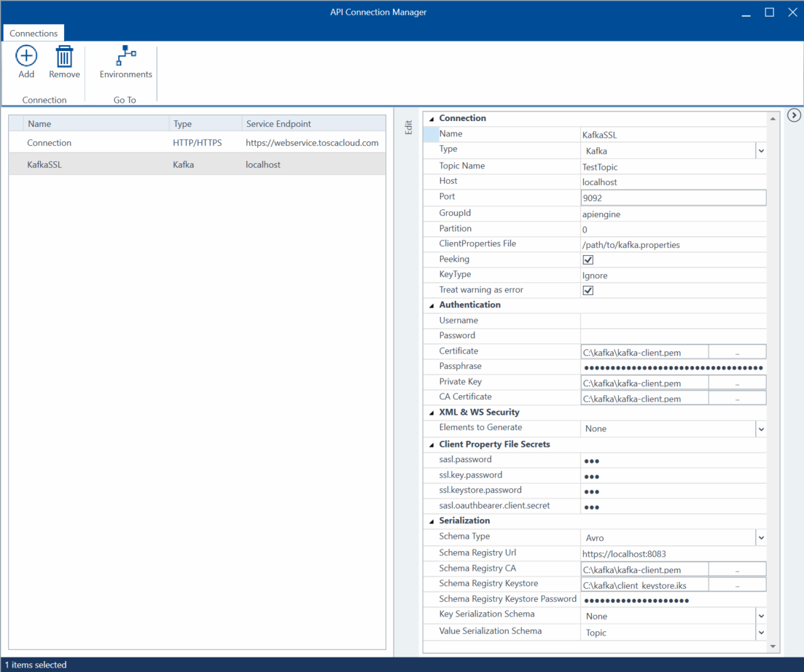Screen dimensions: 804x672
Task: Click the circular arrow to collapse panel
Action: (x=795, y=115)
